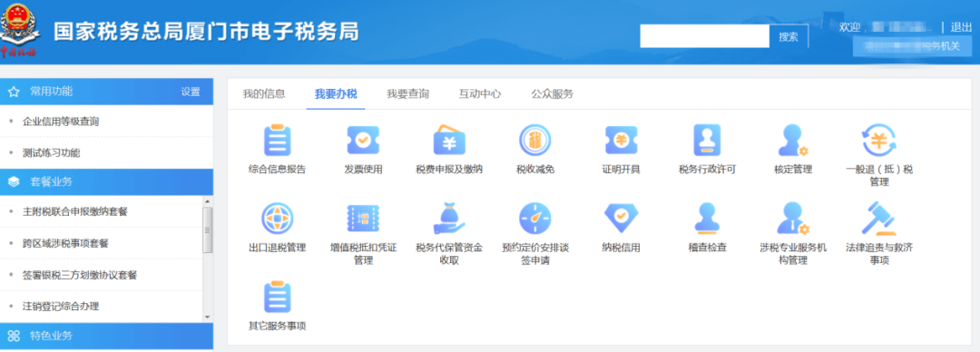Image resolution: width=980 pixels, height=352 pixels.
Task: Open the 税务行政许可 icon
Action: point(707,140)
